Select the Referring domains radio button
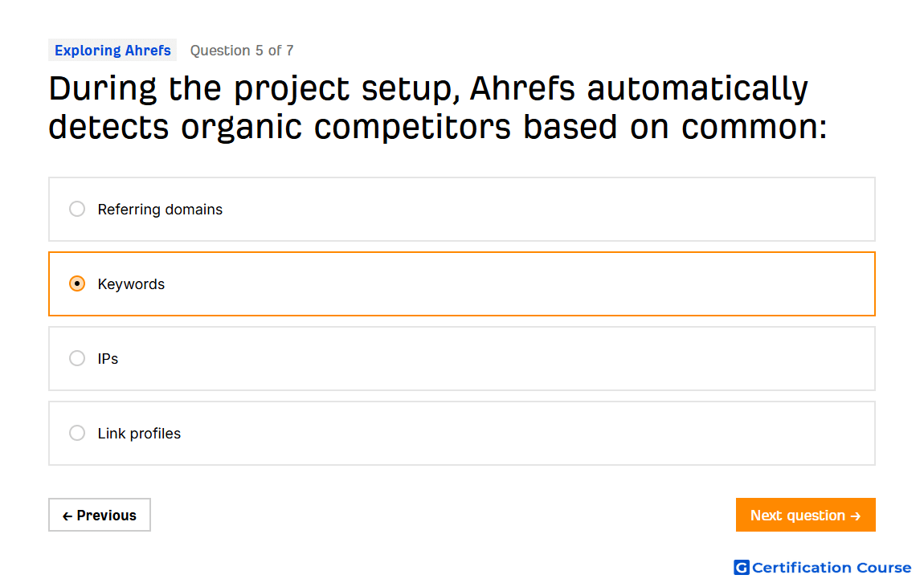 click(77, 209)
